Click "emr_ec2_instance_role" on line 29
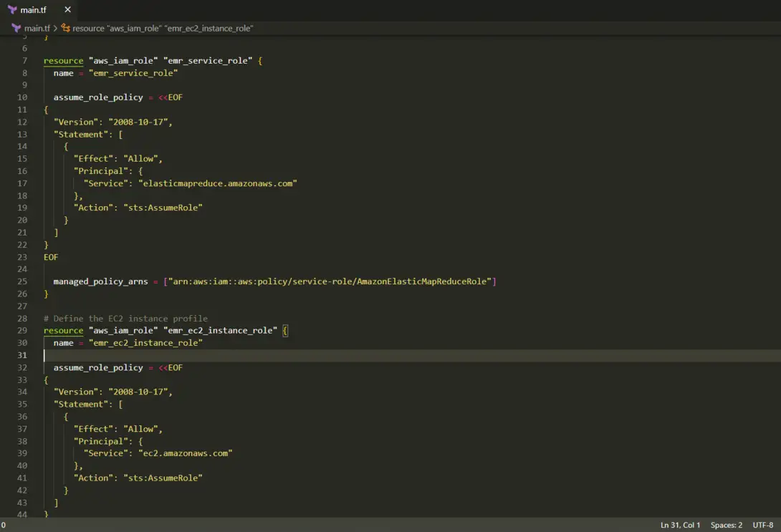Image resolution: width=781 pixels, height=532 pixels. coord(220,331)
